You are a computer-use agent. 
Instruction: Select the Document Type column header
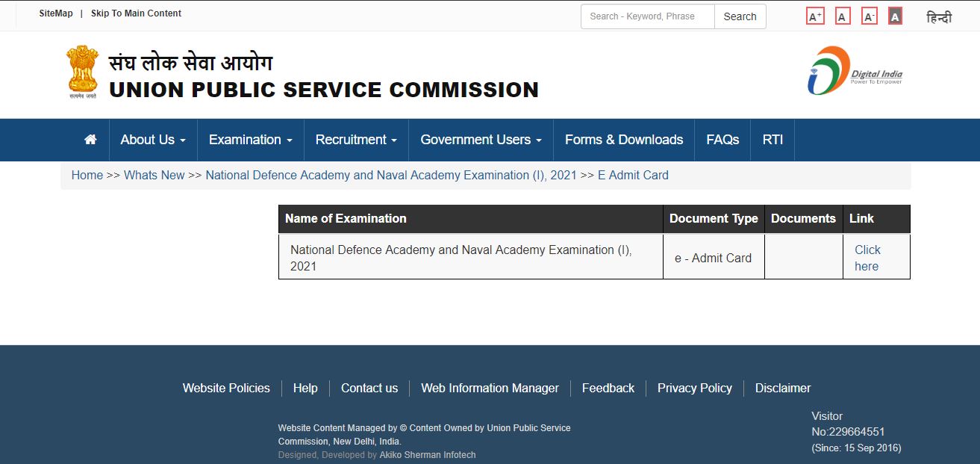tap(714, 218)
